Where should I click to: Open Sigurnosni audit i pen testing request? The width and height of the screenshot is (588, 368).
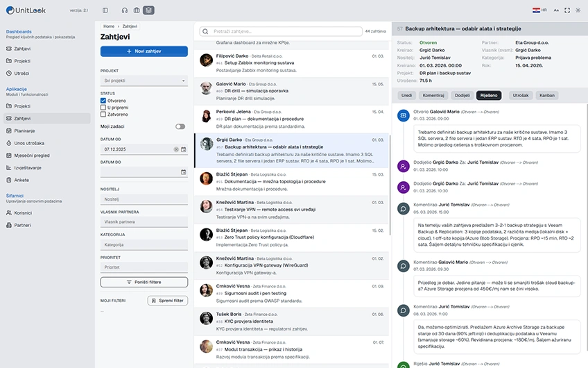click(291, 294)
